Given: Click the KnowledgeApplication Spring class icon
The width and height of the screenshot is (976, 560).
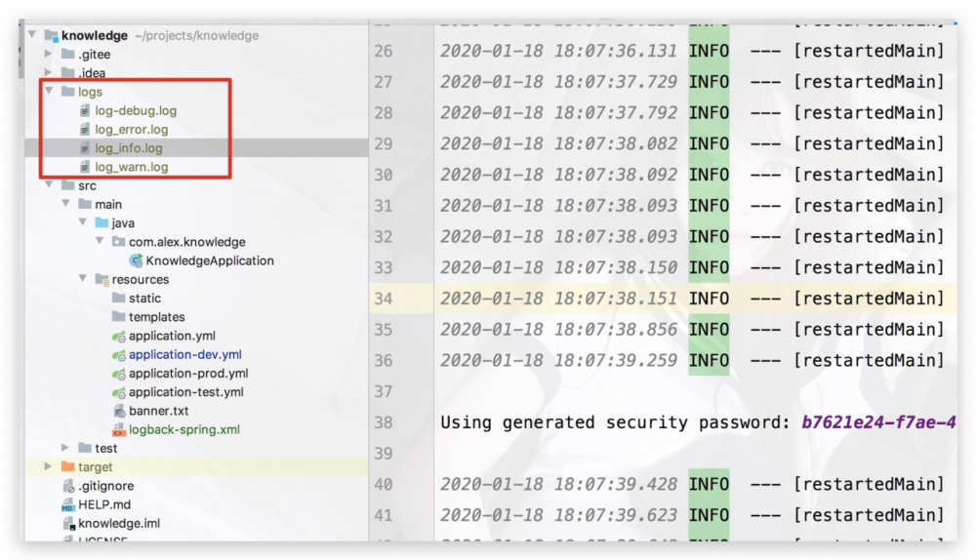Looking at the screenshot, I should click(x=136, y=260).
